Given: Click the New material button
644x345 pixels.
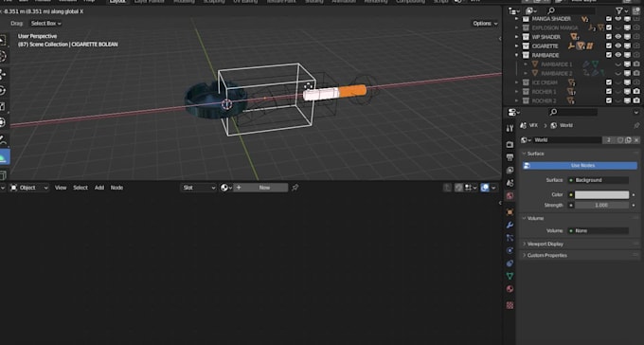Looking at the screenshot, I should 260,188.
